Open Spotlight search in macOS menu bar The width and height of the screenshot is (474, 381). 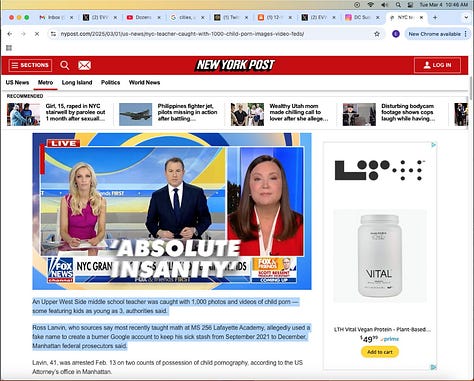tap(398, 5)
